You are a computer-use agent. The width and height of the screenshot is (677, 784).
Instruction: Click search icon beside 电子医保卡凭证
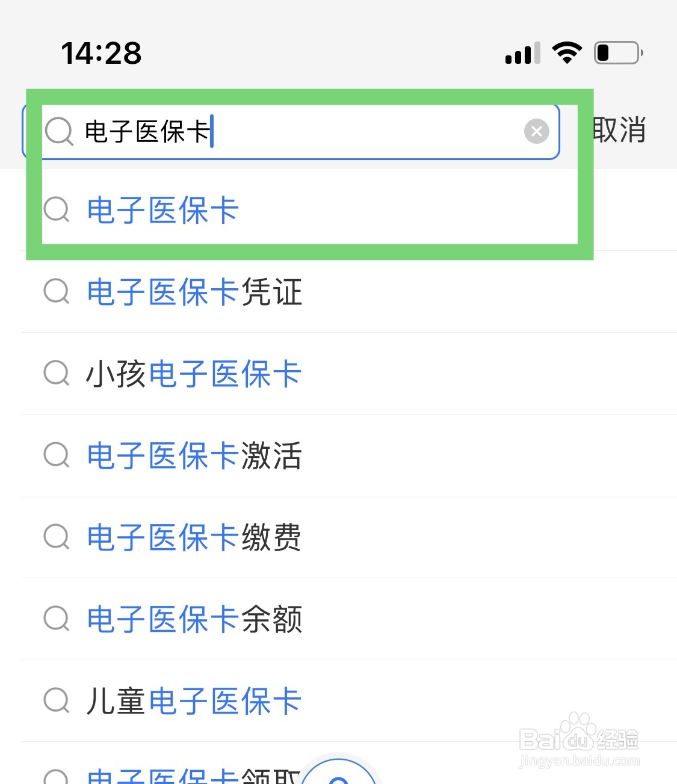(x=57, y=292)
